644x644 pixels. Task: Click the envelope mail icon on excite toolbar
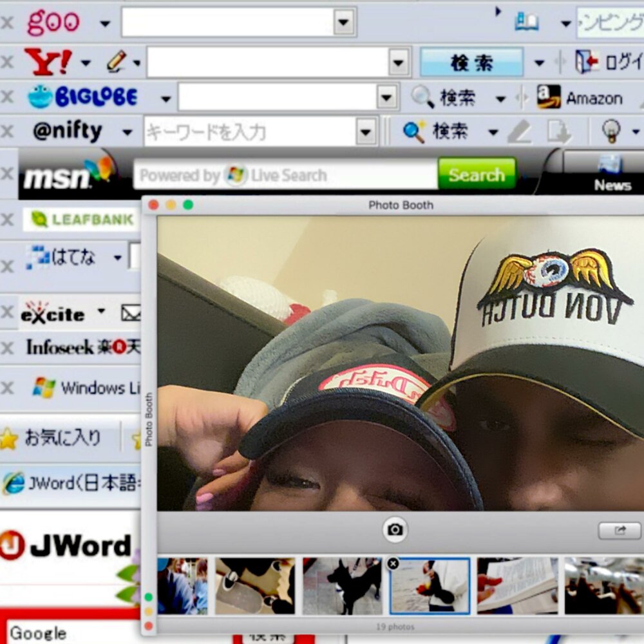[131, 314]
